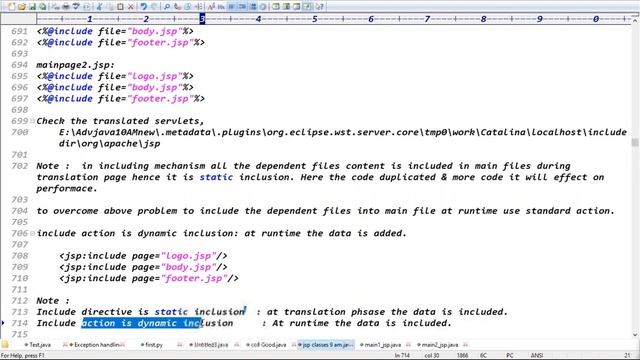640x360 pixels.
Task: Copy selection via the toolbar Copy icon
Action: coord(109,7)
